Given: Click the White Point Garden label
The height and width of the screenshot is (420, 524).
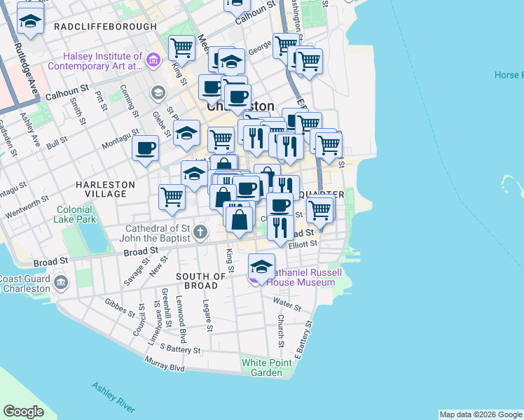Looking at the screenshot, I should pos(267,367).
